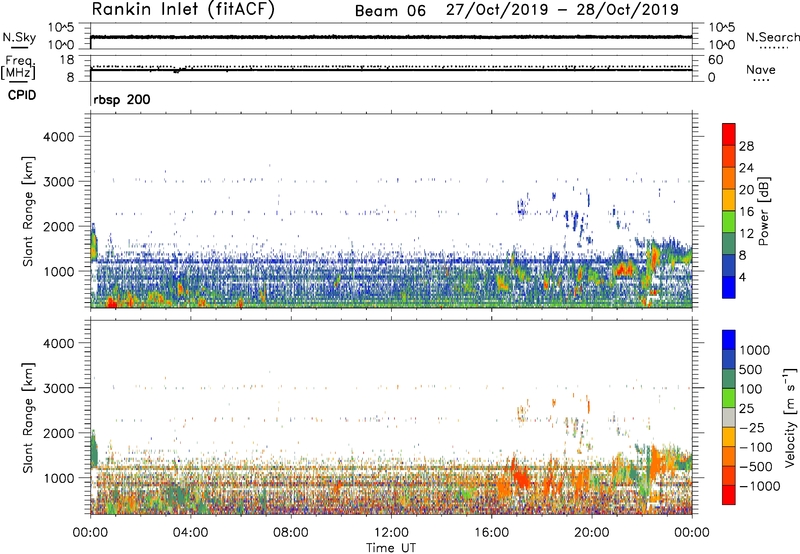Click the blue 4 dB power colorbar segment
Image resolution: width=800 pixels, height=554 pixels.
click(x=729, y=287)
